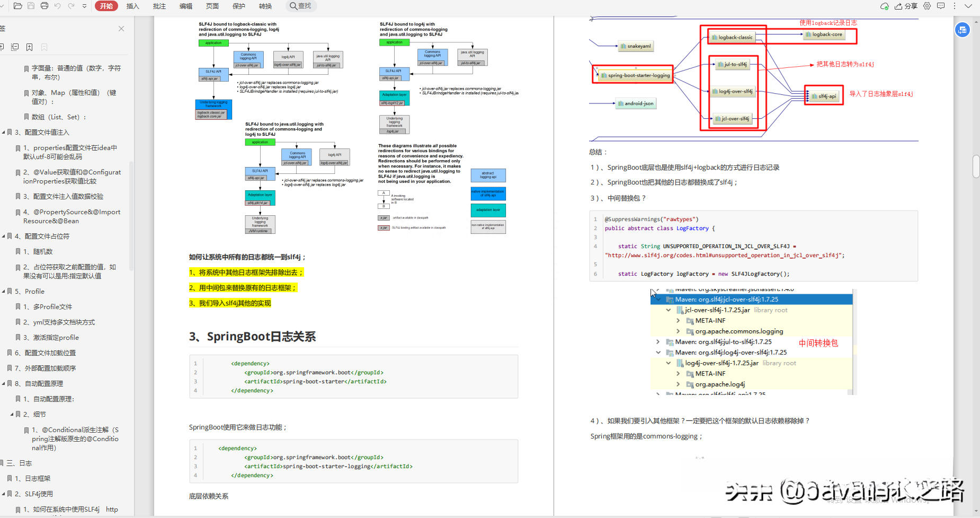Jump to bookmark '4、@PropertySource&@ImportResource&@Bean'

click(72, 216)
